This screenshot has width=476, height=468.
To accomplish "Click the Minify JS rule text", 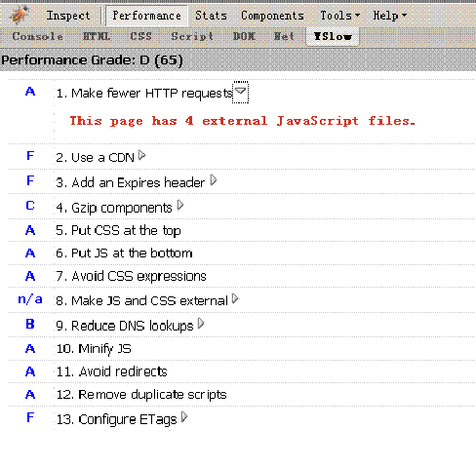I will pyautogui.click(x=94, y=349).
